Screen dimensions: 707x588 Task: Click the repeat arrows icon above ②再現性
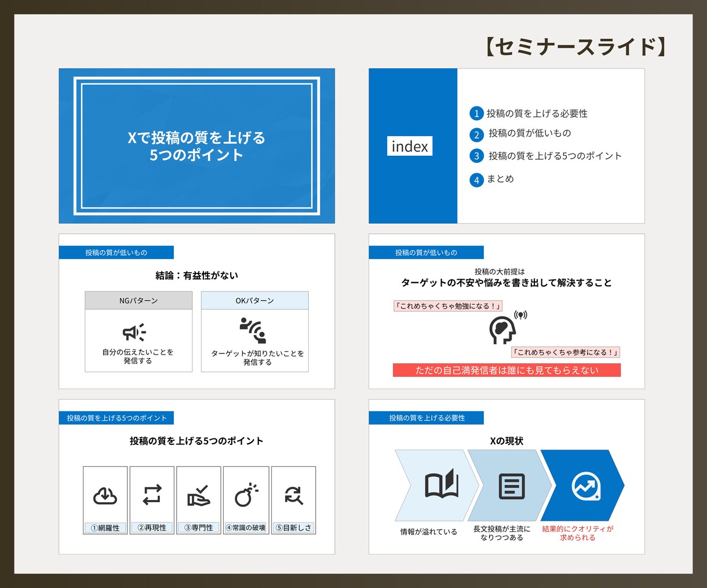pyautogui.click(x=152, y=495)
